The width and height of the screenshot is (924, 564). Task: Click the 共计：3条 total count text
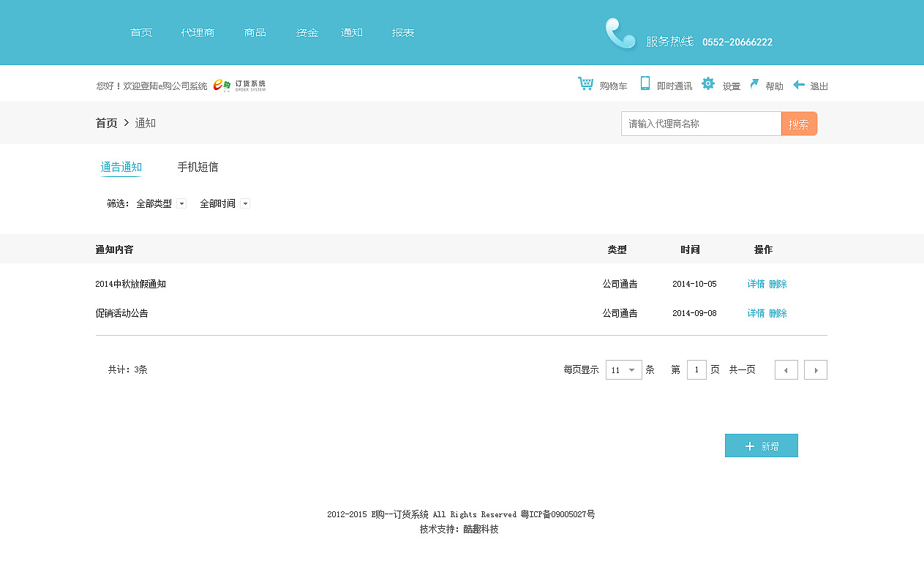tap(128, 370)
